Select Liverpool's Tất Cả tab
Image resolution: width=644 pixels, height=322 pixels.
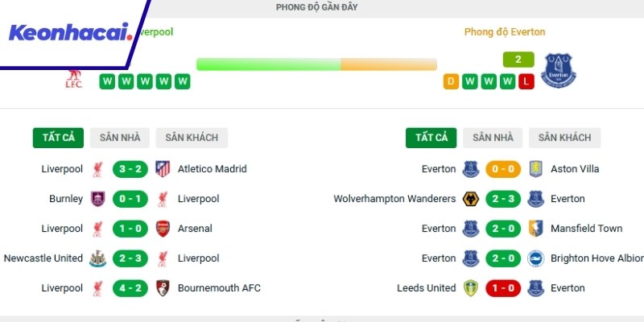click(x=58, y=138)
